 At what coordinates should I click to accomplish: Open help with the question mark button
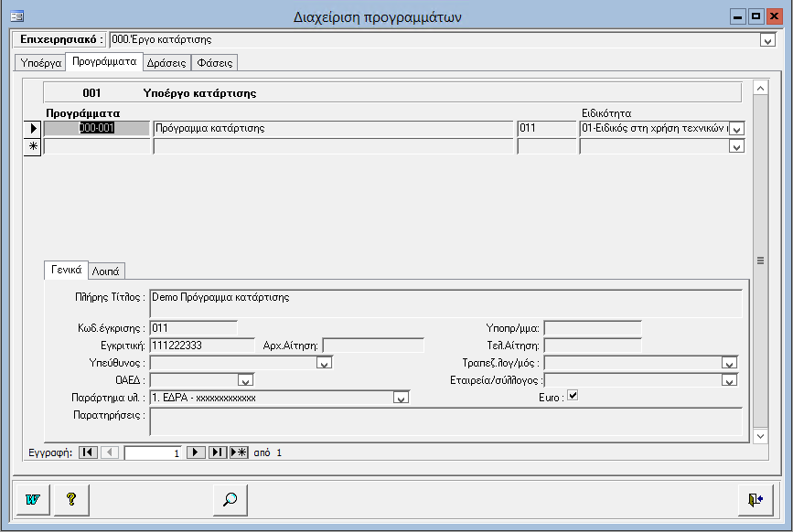pos(70,499)
